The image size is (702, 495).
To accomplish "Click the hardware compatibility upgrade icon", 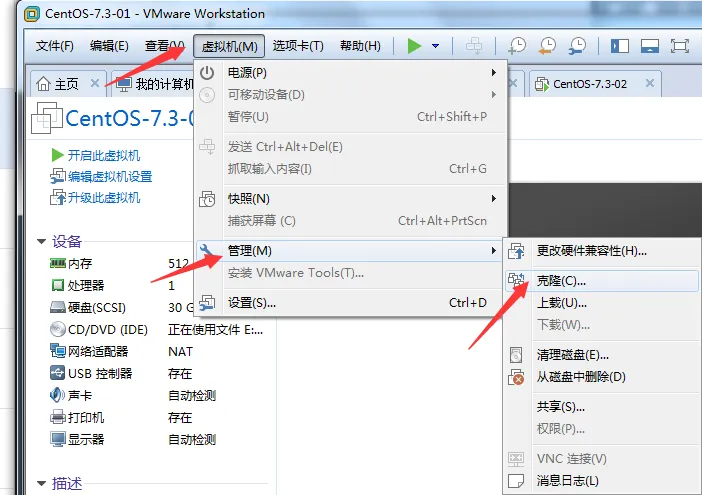I will 516,251.
